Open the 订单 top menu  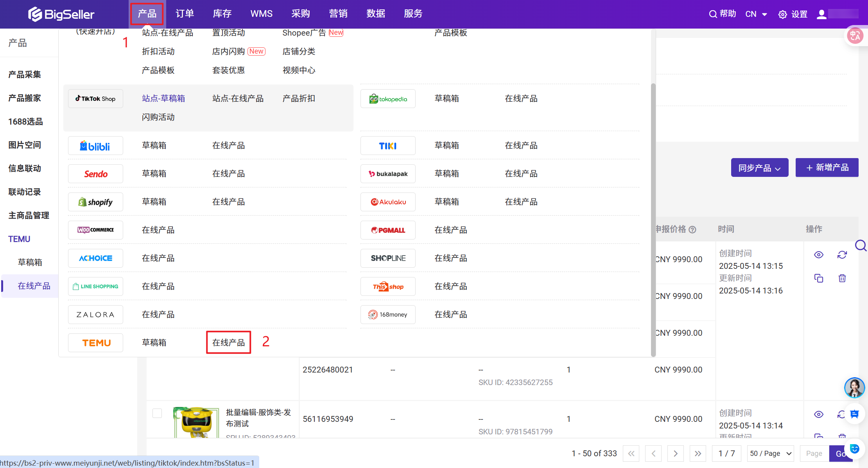tap(185, 14)
